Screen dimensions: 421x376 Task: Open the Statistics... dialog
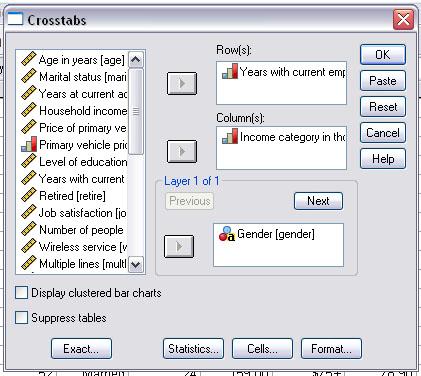click(193, 349)
